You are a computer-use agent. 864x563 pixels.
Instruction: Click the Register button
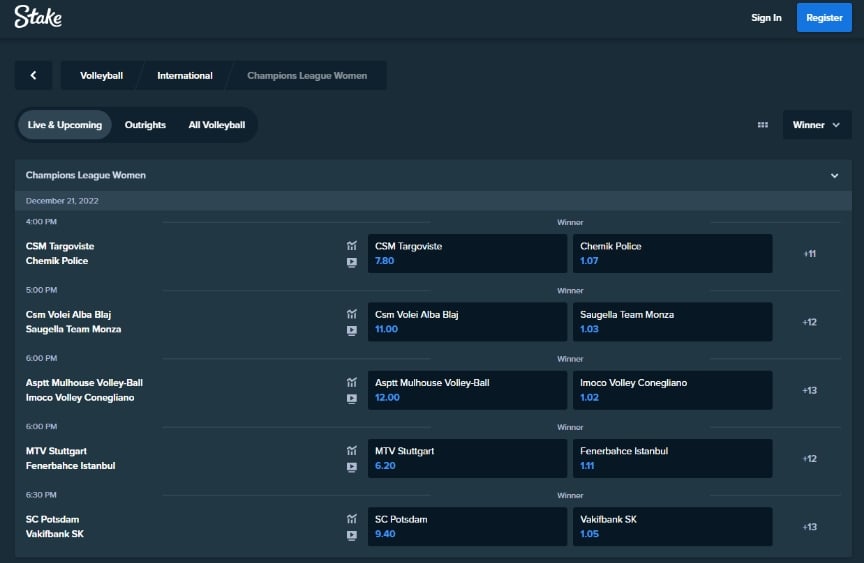point(824,17)
